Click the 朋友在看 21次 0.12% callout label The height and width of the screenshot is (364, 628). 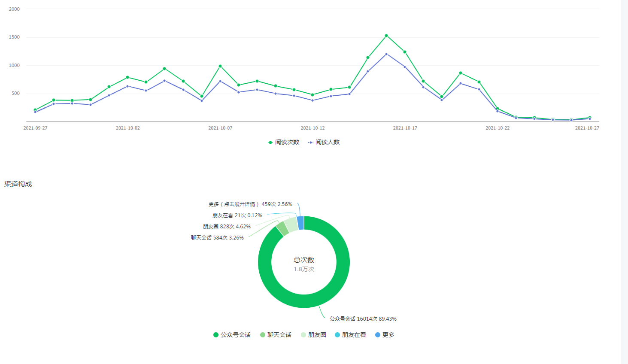[x=237, y=215]
